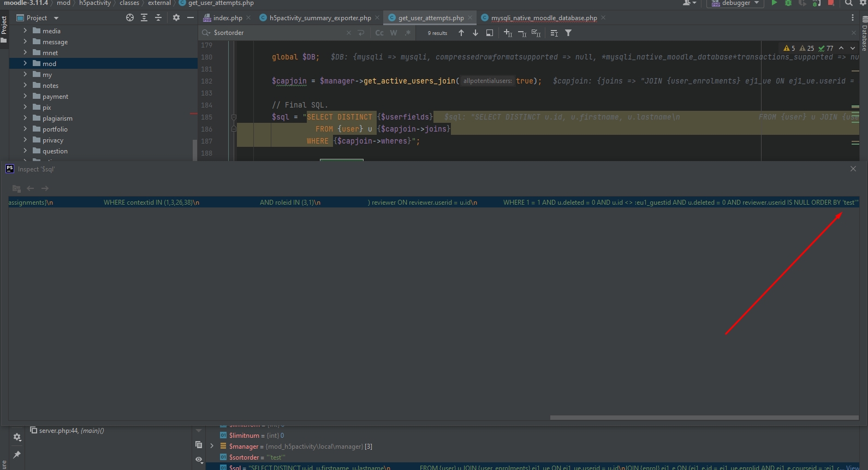Click the View link of $sql value
Image resolution: width=868 pixels, height=470 pixels.
[x=852, y=467]
